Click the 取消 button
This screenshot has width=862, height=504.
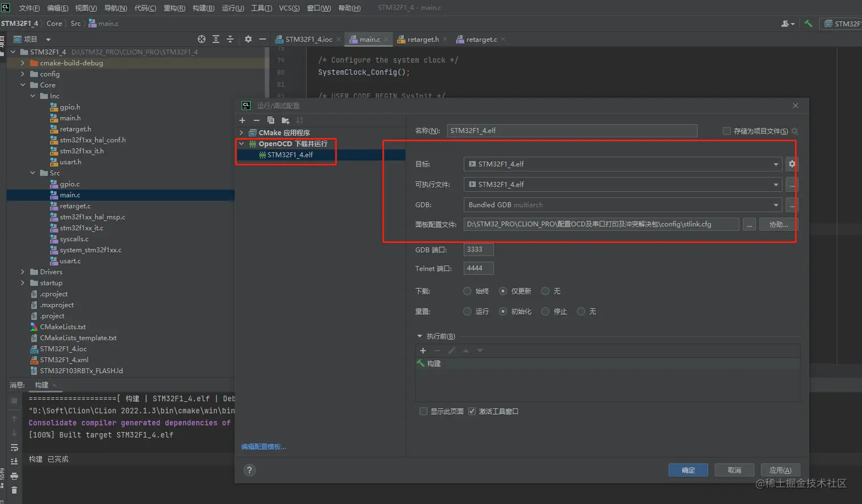tap(734, 470)
